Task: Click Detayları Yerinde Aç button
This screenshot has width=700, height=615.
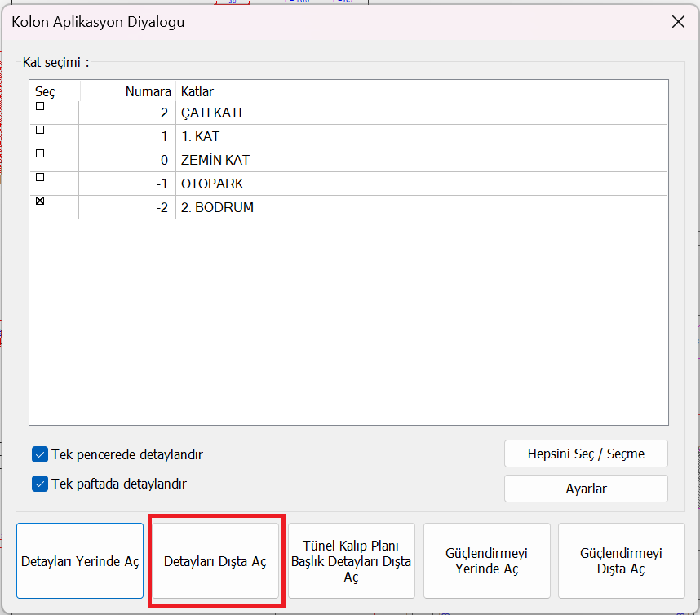Action: click(80, 561)
